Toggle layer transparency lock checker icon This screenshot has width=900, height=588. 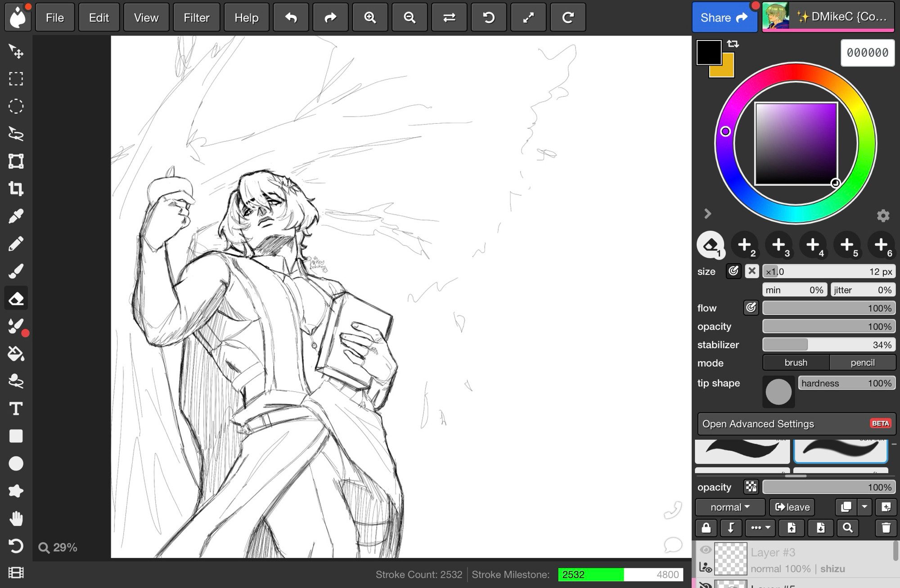751,487
